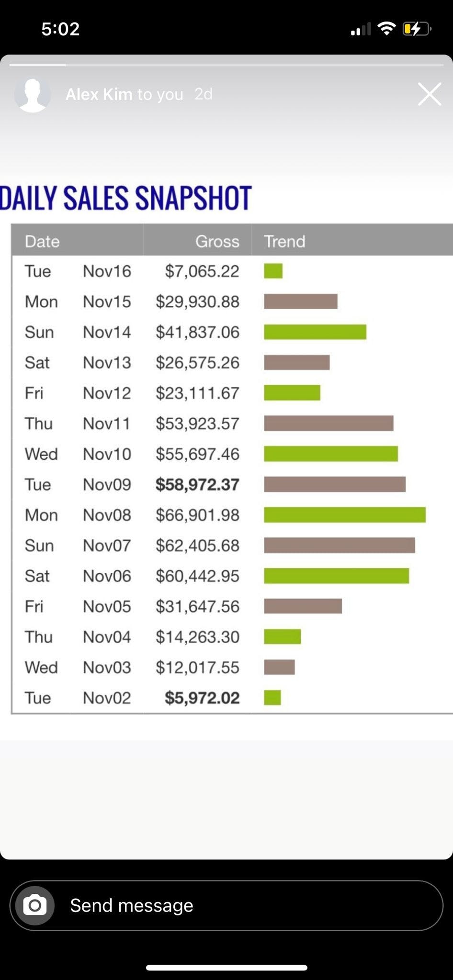Tap the Trend column header
The width and height of the screenshot is (453, 980).
tap(284, 241)
